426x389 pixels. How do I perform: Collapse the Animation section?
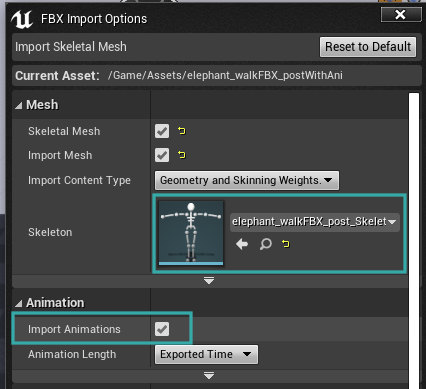tap(19, 303)
